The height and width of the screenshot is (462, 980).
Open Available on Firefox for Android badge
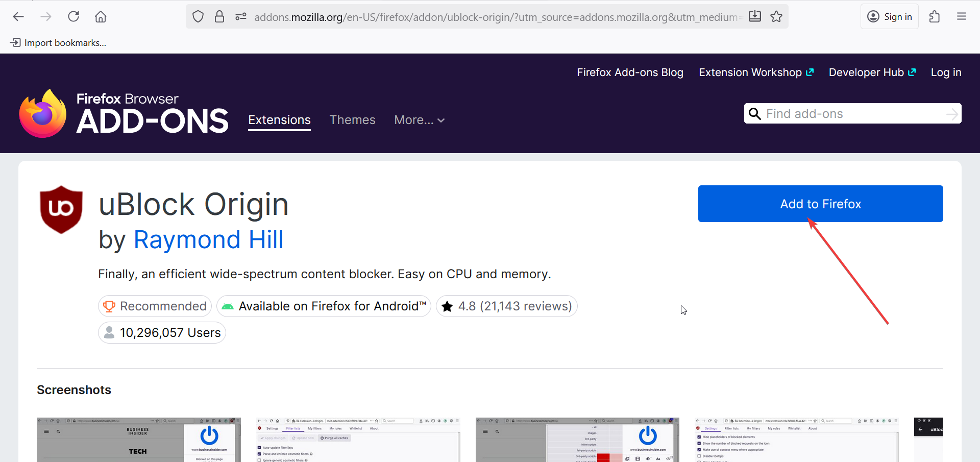324,306
